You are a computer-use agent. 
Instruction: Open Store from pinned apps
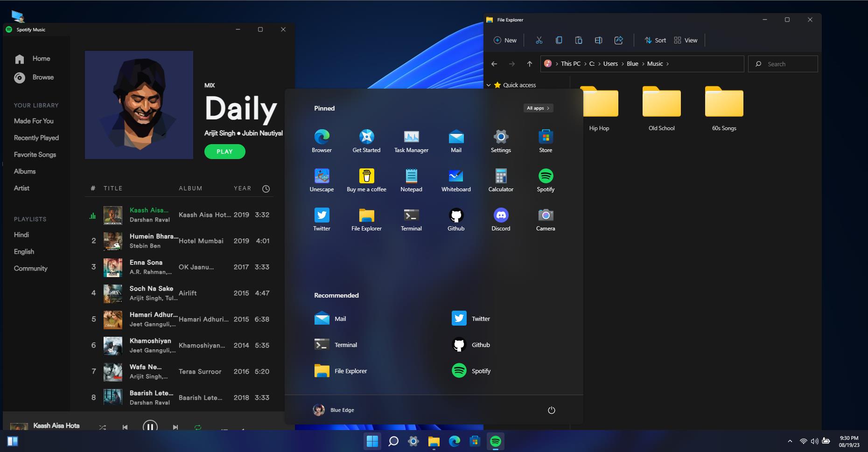[546, 141]
